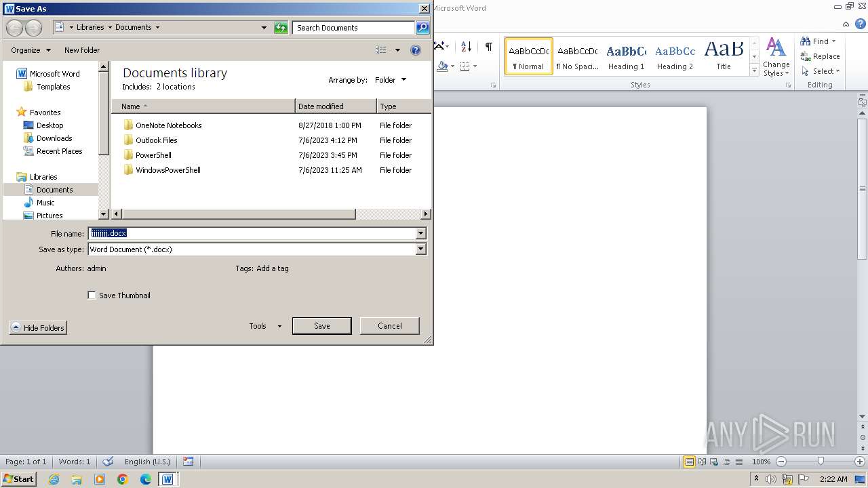Screen dimensions: 868x488
Task: Open the dialog help question mark
Action: tap(416, 50)
